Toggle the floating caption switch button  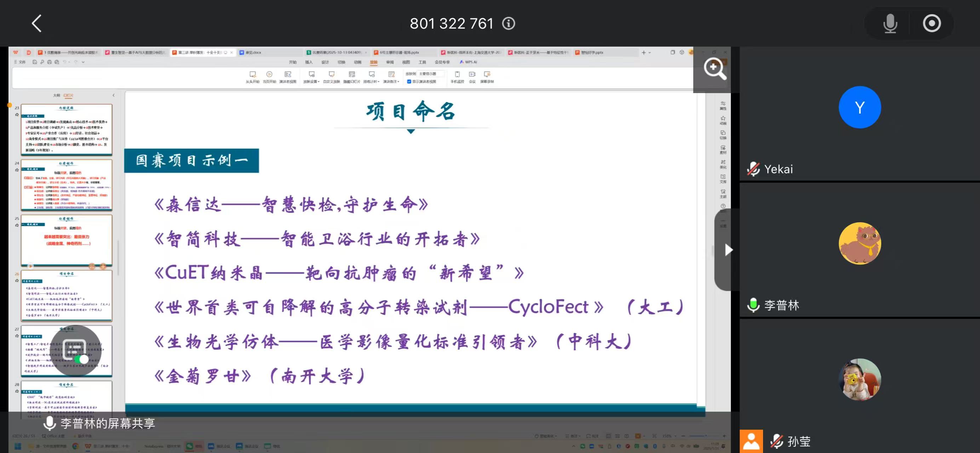76,351
